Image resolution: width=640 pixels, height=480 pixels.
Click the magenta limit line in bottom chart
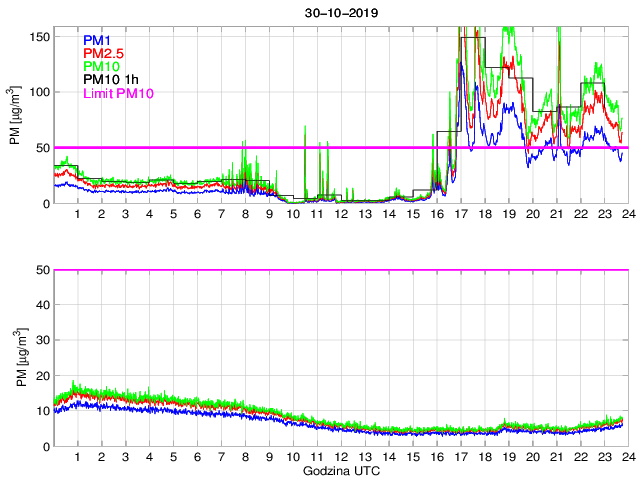coord(340,270)
